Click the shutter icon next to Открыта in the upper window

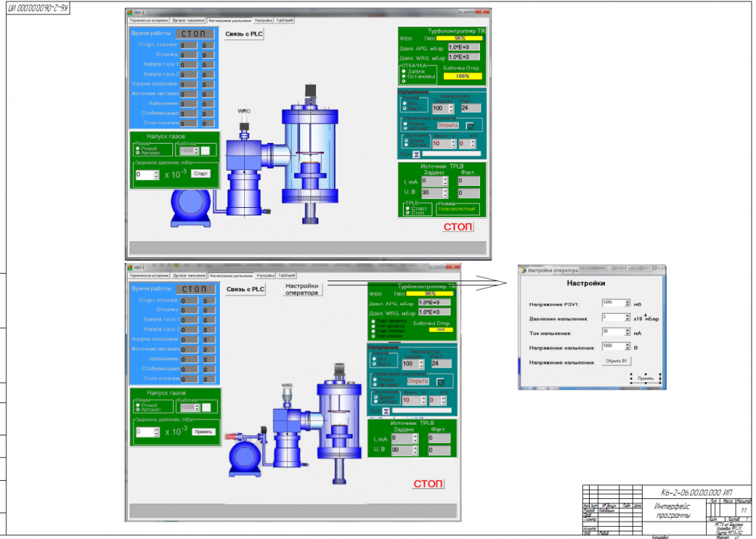point(470,125)
